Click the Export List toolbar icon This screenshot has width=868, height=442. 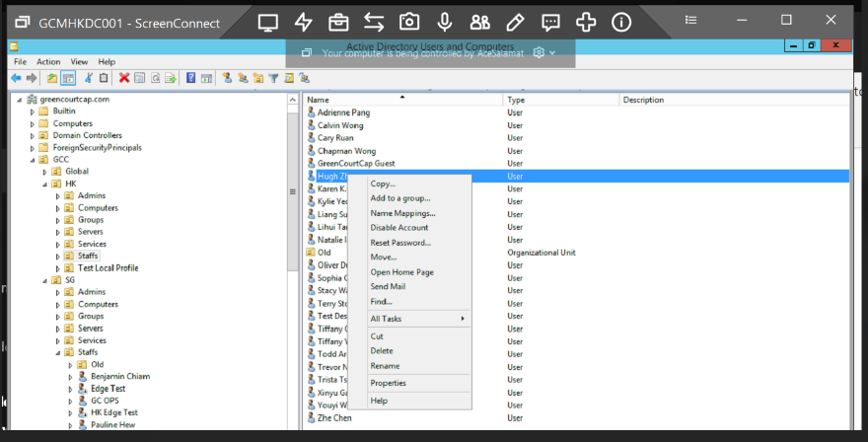[x=171, y=78]
